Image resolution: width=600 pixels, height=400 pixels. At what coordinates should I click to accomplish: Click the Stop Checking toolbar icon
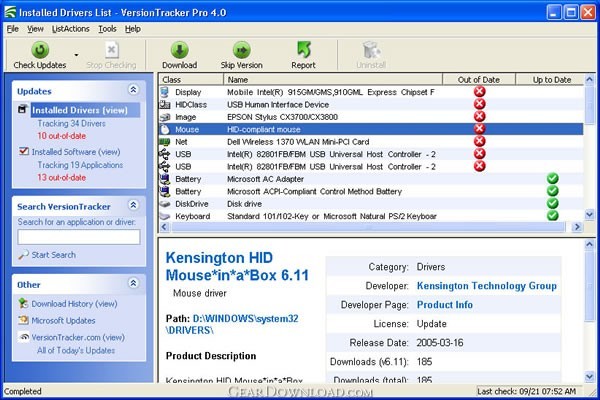pyautogui.click(x=111, y=50)
